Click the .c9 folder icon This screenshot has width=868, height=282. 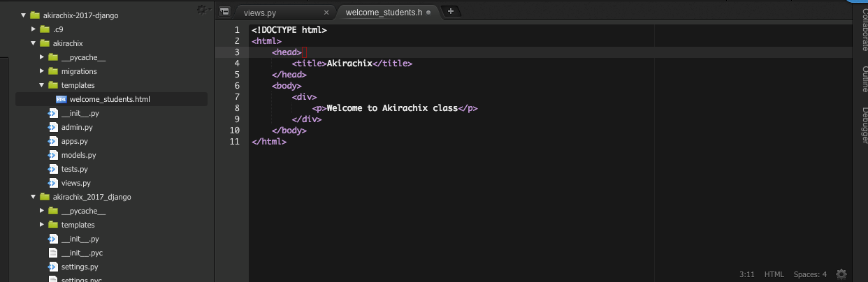pyautogui.click(x=44, y=29)
